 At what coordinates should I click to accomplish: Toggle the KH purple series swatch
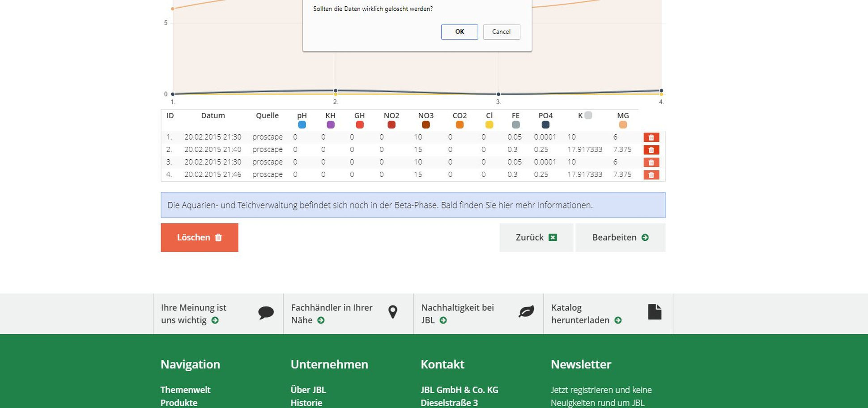click(x=331, y=125)
